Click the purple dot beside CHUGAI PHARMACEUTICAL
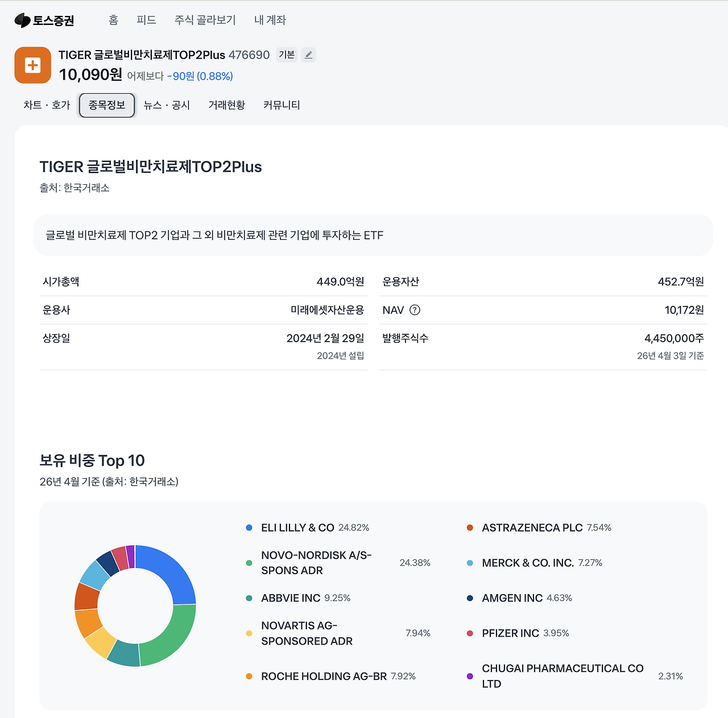Image resolution: width=728 pixels, height=718 pixels. point(470,677)
